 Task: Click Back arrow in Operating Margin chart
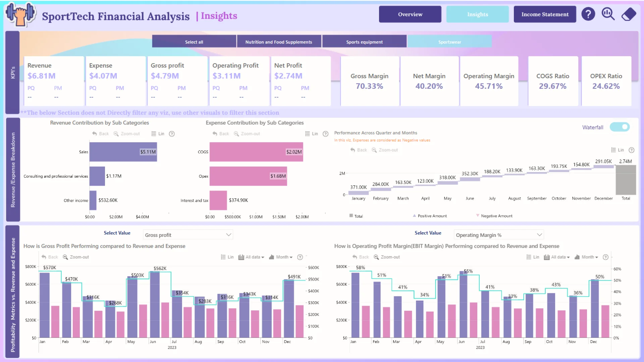(x=361, y=257)
